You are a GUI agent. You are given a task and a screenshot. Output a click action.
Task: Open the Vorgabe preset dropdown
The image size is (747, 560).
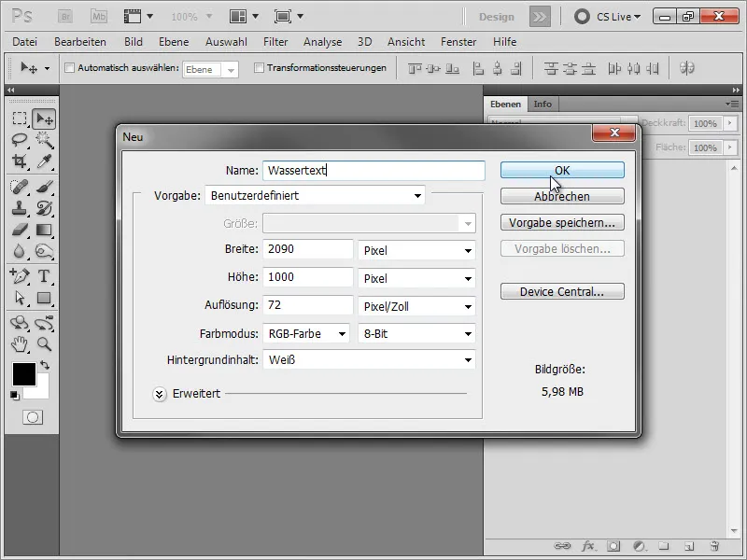click(315, 196)
